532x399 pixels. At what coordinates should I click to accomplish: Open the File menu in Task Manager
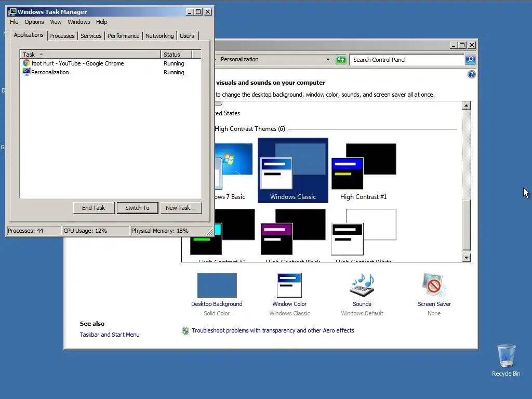click(x=14, y=22)
